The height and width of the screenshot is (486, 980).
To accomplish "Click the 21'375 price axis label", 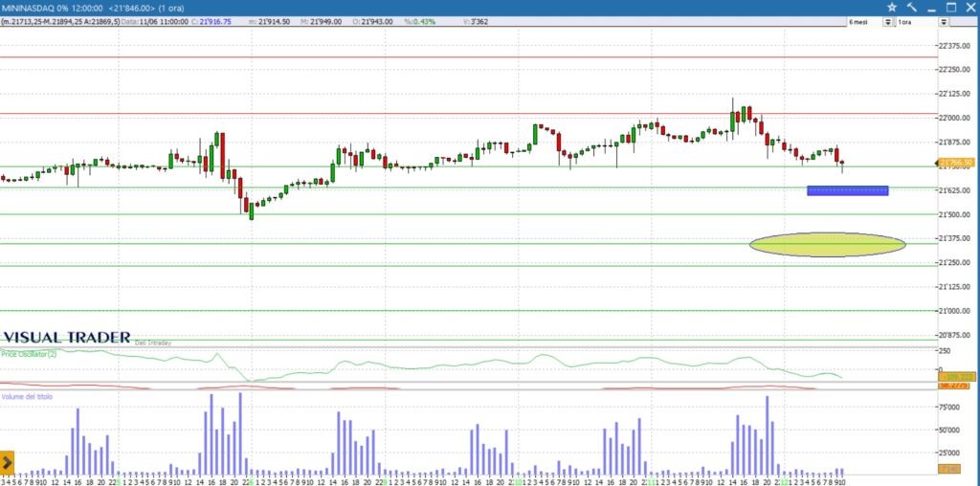I will coord(956,238).
